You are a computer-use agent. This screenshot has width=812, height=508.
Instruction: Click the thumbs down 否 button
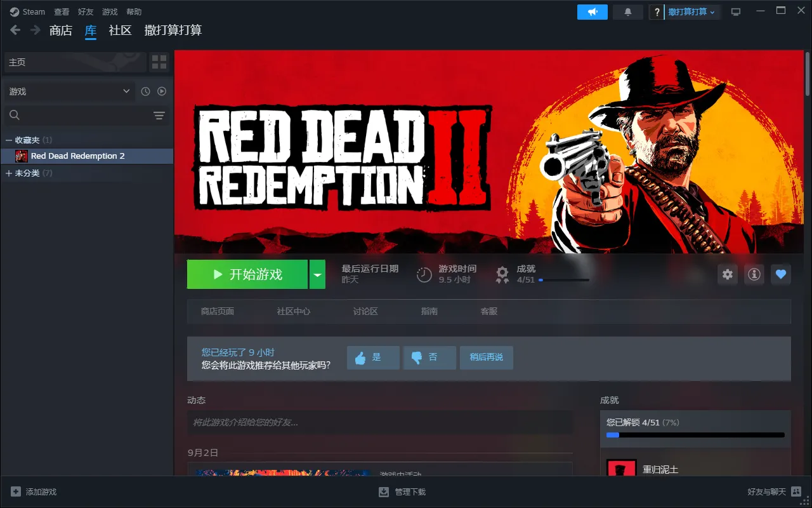pyautogui.click(x=429, y=358)
